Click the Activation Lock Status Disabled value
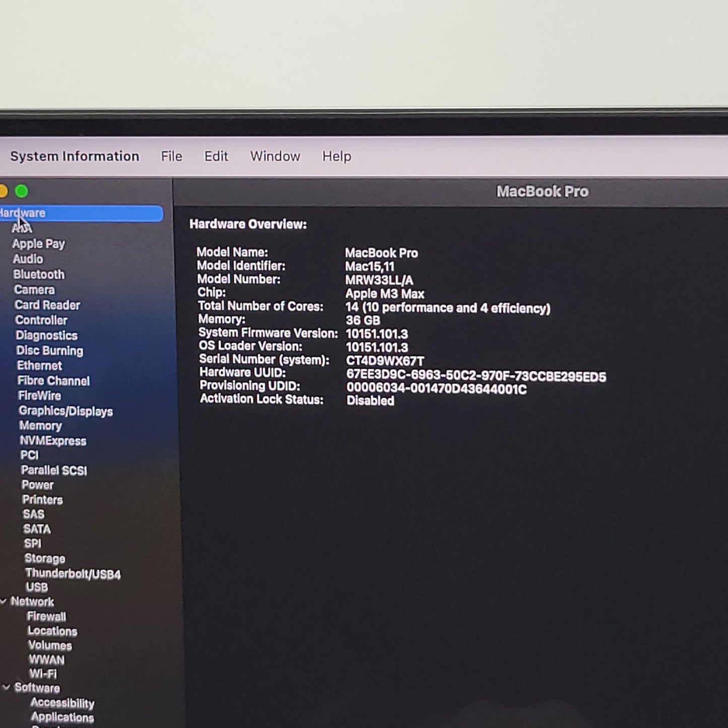The height and width of the screenshot is (728, 728). coord(370,401)
